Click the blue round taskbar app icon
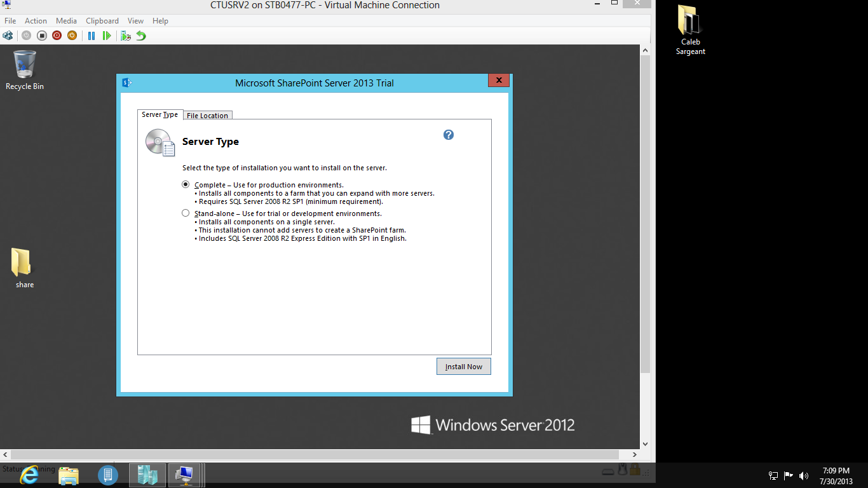868x488 pixels. coord(108,475)
